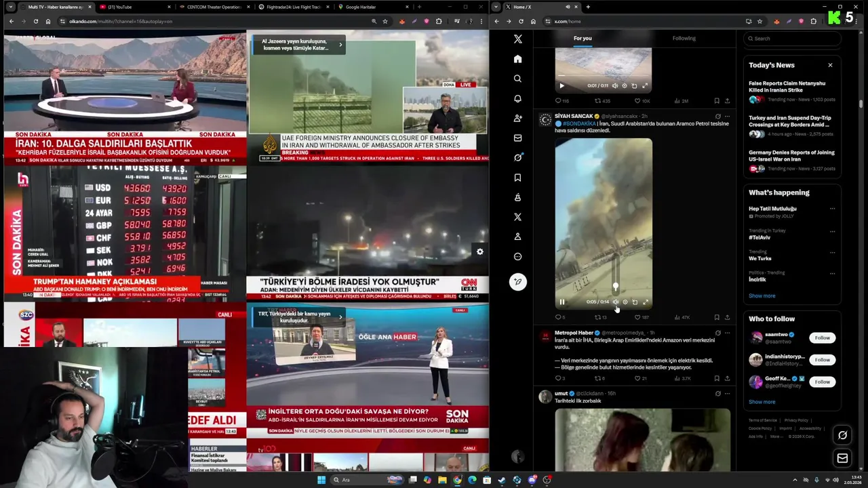Reload the olkando.com page
Screen dimensions: 868x488
[35, 21]
